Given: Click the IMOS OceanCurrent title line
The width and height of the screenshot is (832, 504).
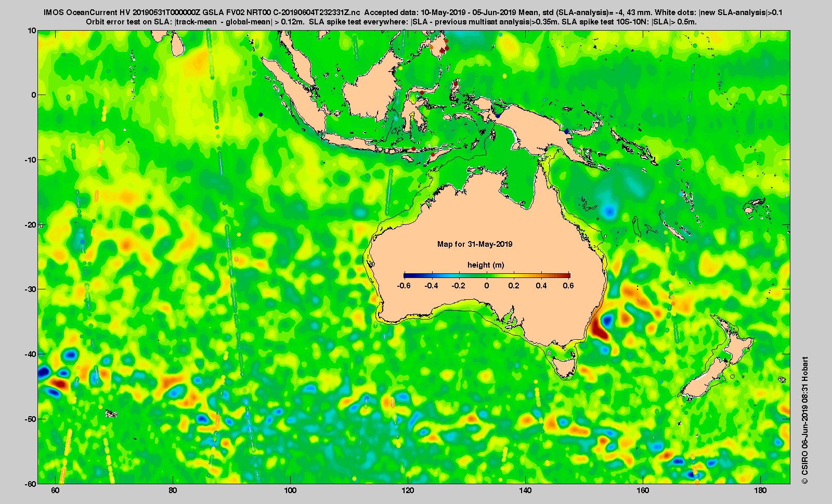Looking at the screenshot, I should coord(413,12).
